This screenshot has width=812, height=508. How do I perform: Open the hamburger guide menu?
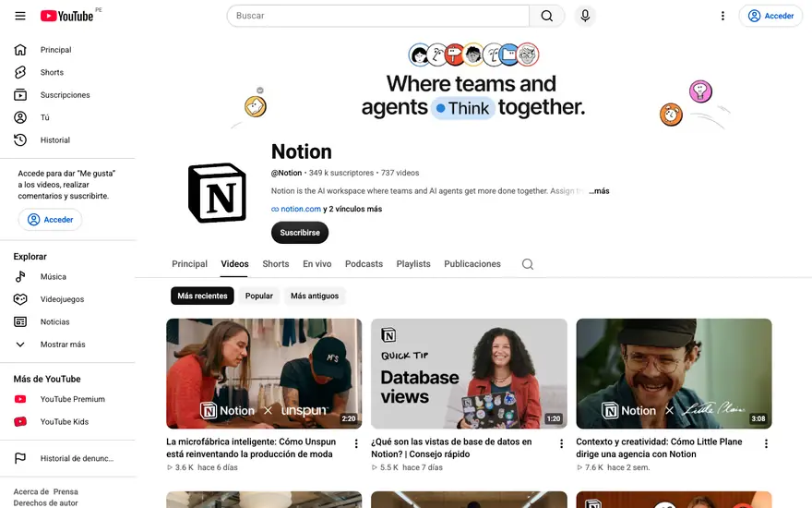20,16
